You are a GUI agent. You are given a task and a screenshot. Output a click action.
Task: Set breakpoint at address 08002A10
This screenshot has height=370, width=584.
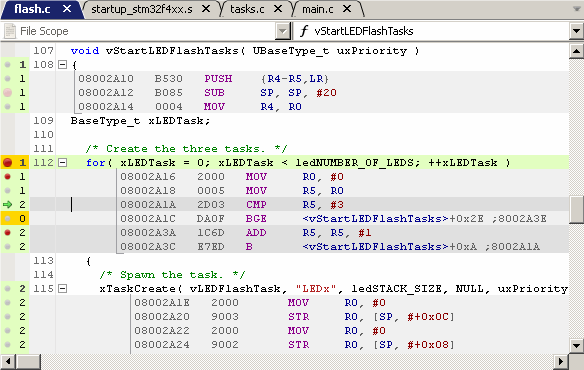click(x=7, y=79)
